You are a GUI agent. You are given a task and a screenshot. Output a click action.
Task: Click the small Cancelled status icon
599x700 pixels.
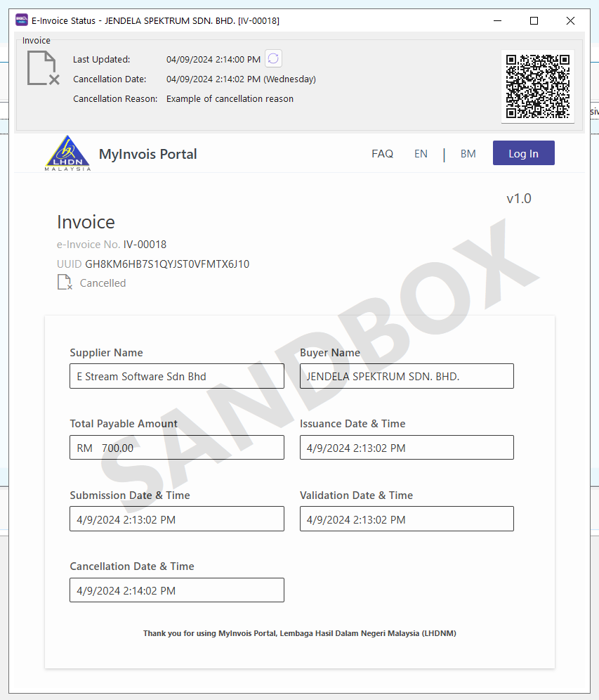click(x=65, y=283)
